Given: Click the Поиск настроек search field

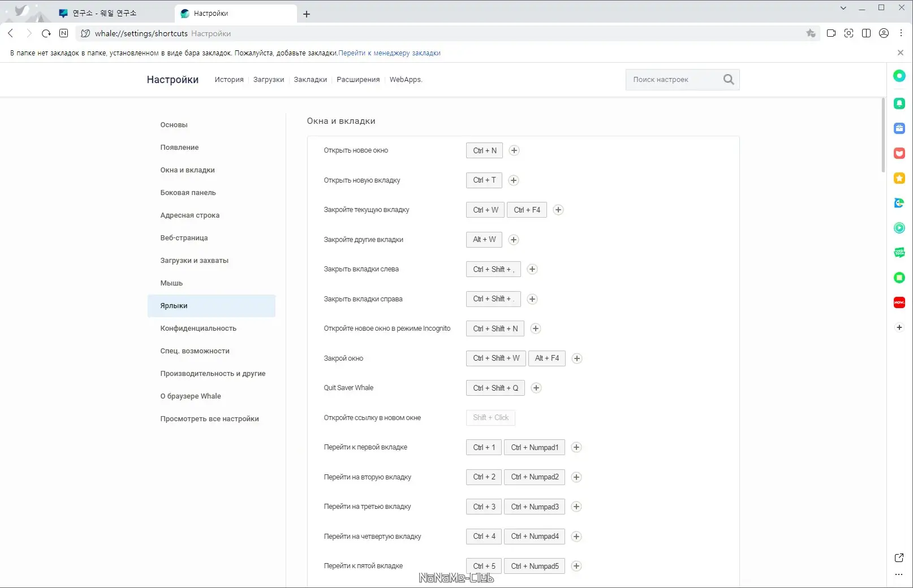Looking at the screenshot, I should coord(673,80).
